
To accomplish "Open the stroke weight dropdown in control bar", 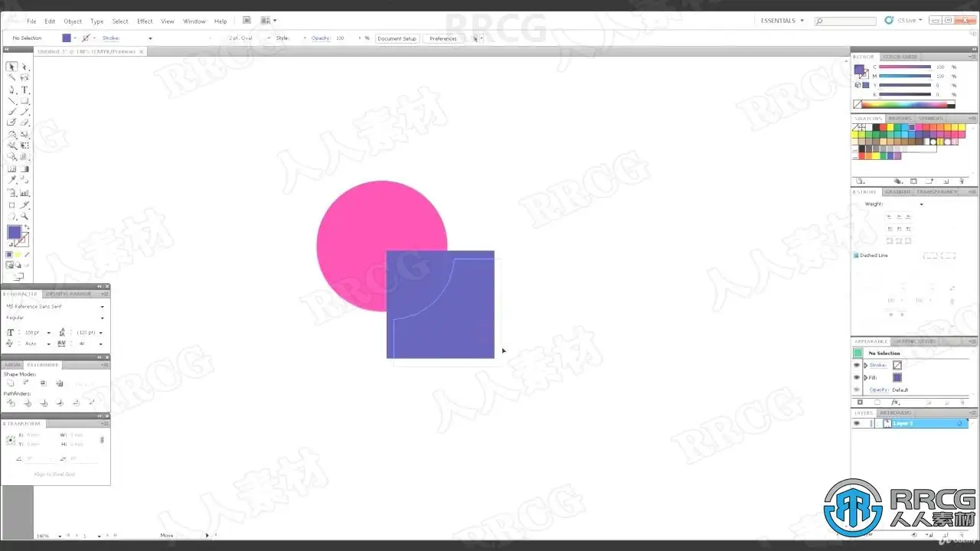I will click(150, 38).
